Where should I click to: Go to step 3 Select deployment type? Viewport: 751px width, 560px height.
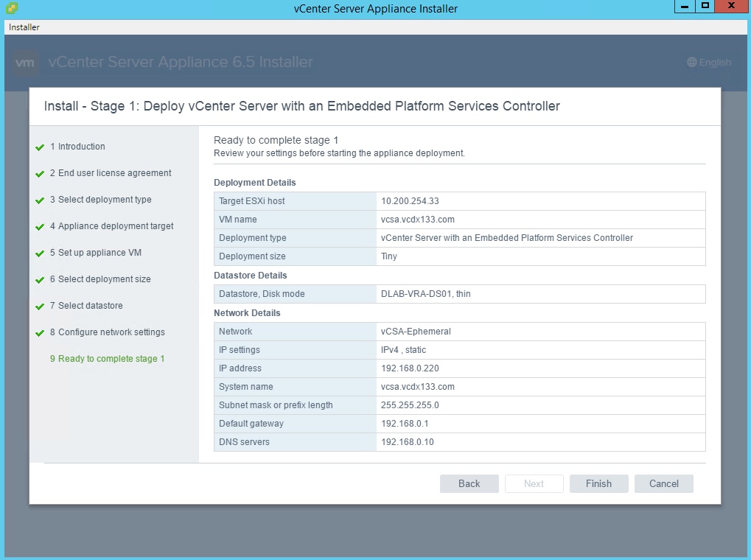(x=100, y=200)
